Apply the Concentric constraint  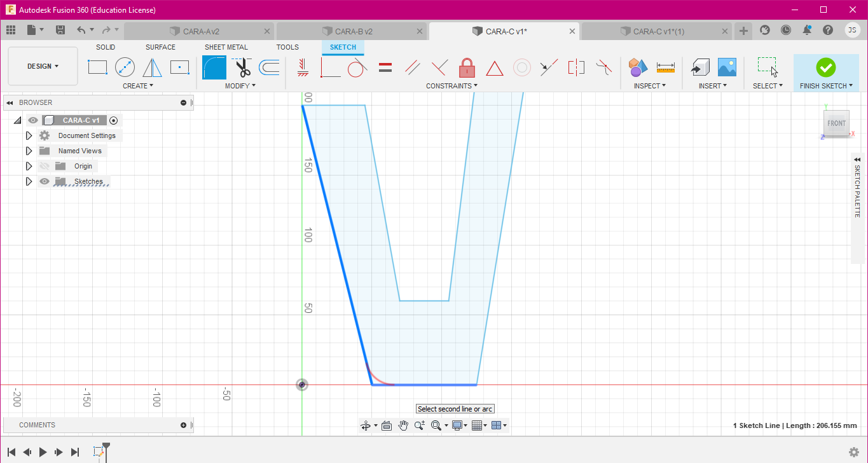click(522, 67)
